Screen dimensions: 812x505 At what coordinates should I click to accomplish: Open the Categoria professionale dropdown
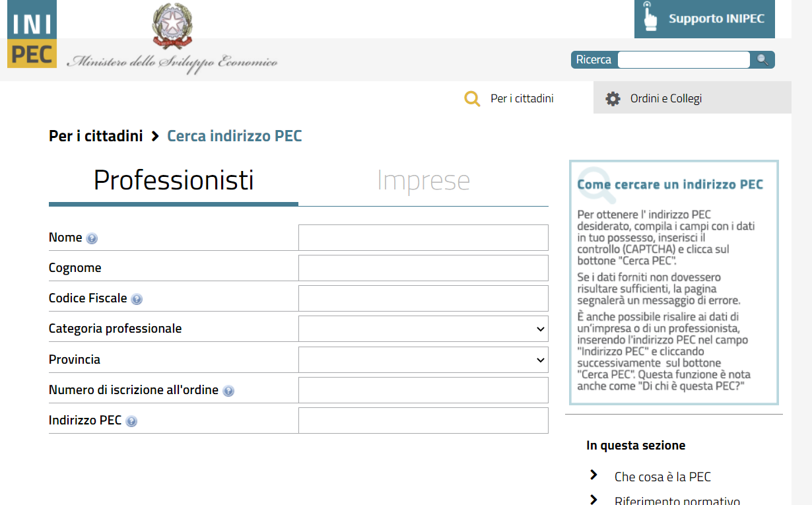[423, 329]
